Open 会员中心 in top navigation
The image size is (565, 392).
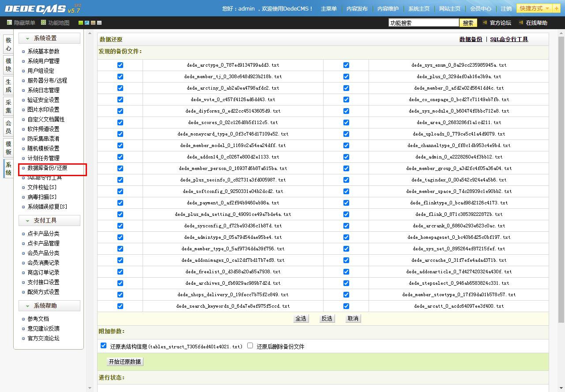pyautogui.click(x=480, y=9)
